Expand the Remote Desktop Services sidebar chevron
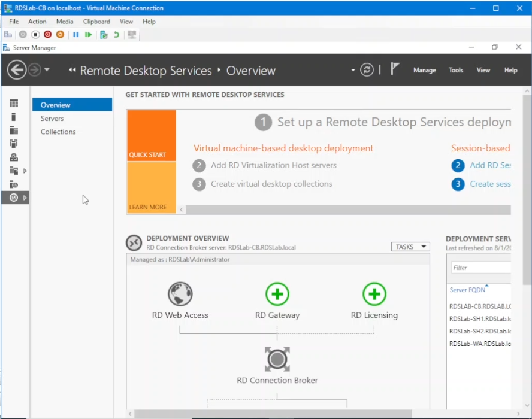The width and height of the screenshot is (532, 419). pos(26,198)
